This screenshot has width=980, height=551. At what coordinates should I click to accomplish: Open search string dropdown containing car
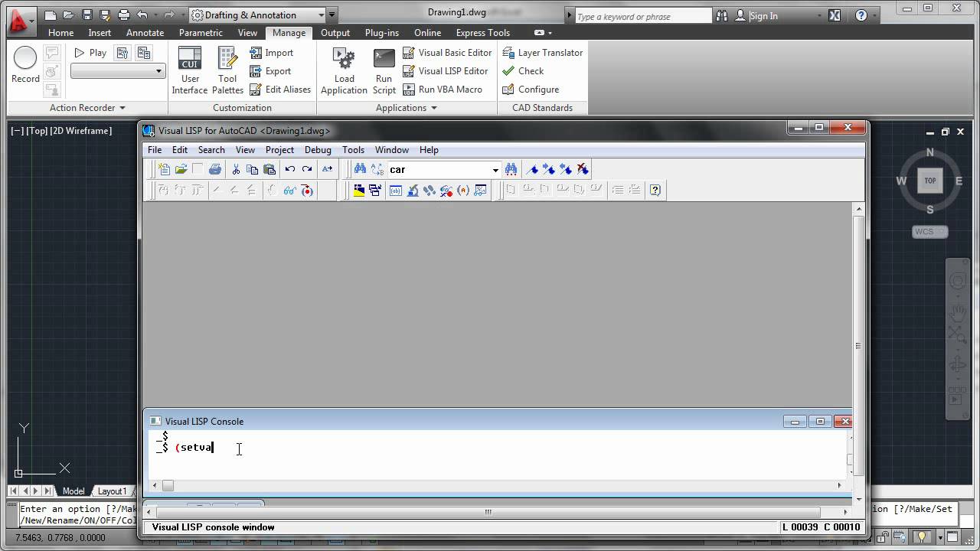point(495,170)
